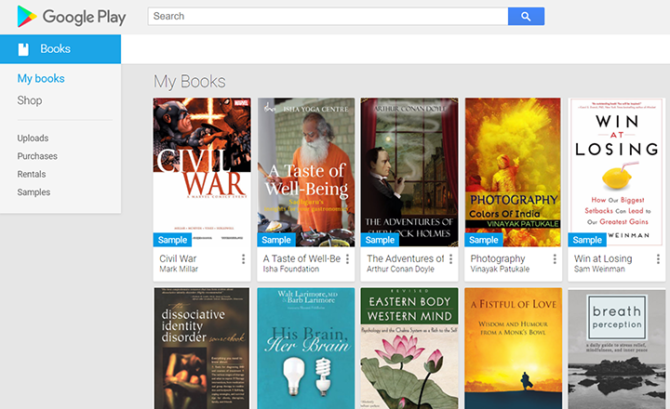This screenshot has height=409, width=670.
Task: Click the A Taste of Well-Be title link
Action: coord(302,259)
